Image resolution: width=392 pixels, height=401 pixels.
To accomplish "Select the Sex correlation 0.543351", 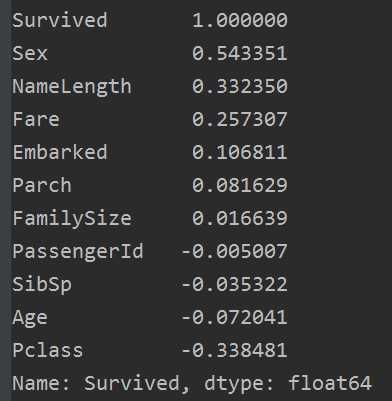I will pyautogui.click(x=240, y=53).
